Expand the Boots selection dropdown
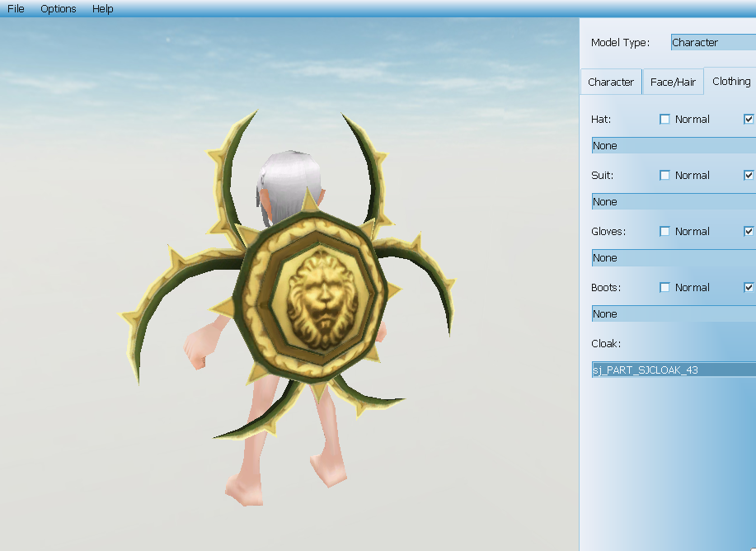This screenshot has width=756, height=551. click(x=673, y=313)
